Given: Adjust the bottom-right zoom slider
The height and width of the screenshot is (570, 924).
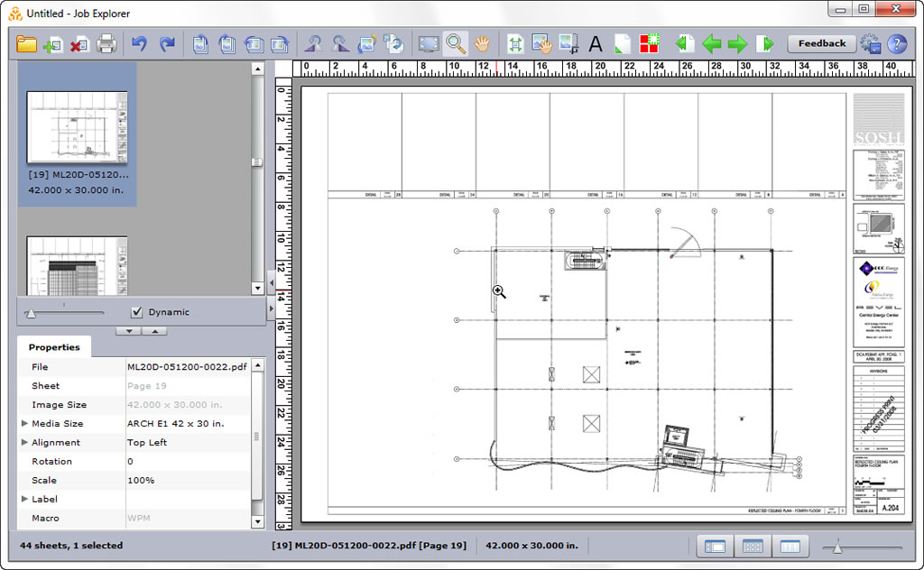Looking at the screenshot, I should [x=836, y=547].
